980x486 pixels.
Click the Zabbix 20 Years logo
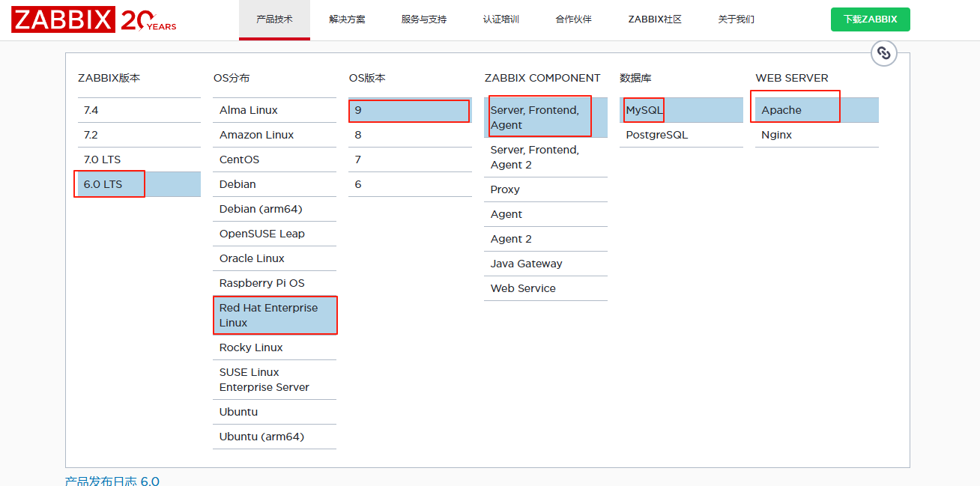(94, 20)
